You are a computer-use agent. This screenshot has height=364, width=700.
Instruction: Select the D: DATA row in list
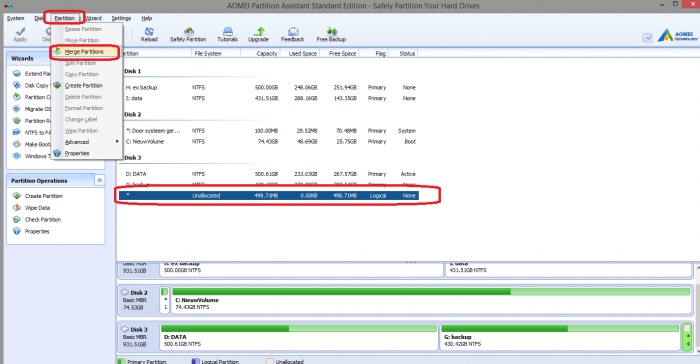point(269,174)
